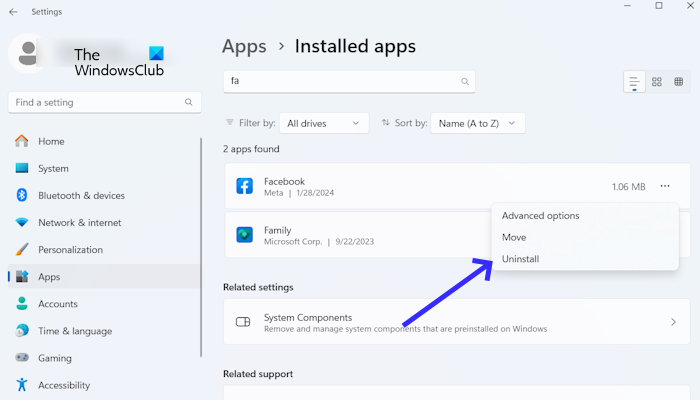
Task: Select Advanced options from context menu
Action: (540, 216)
